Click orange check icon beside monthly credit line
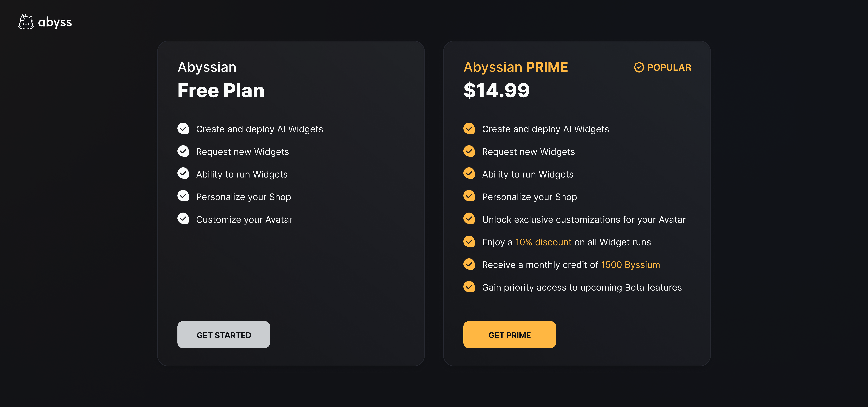The image size is (868, 407). coord(469,264)
